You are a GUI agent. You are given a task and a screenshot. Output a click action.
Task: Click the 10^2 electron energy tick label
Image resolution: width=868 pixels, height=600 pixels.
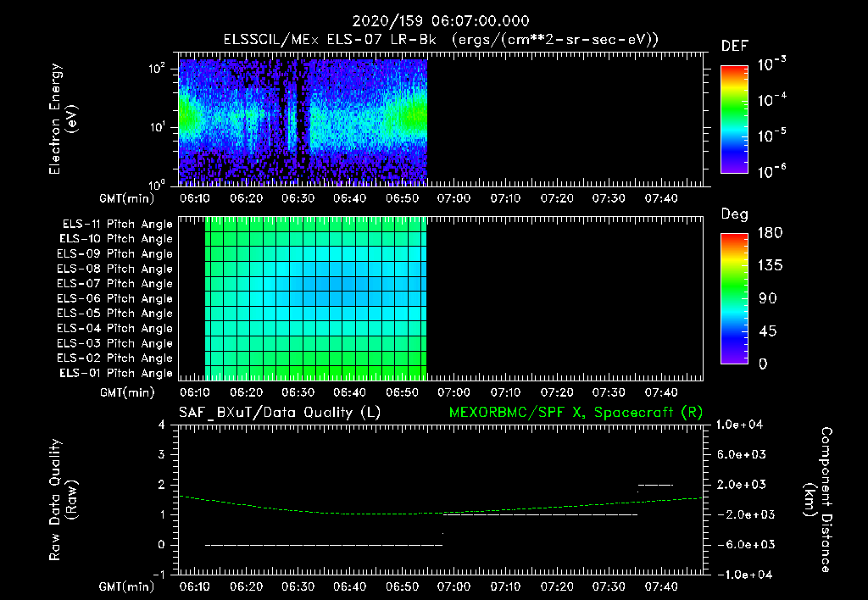point(157,69)
